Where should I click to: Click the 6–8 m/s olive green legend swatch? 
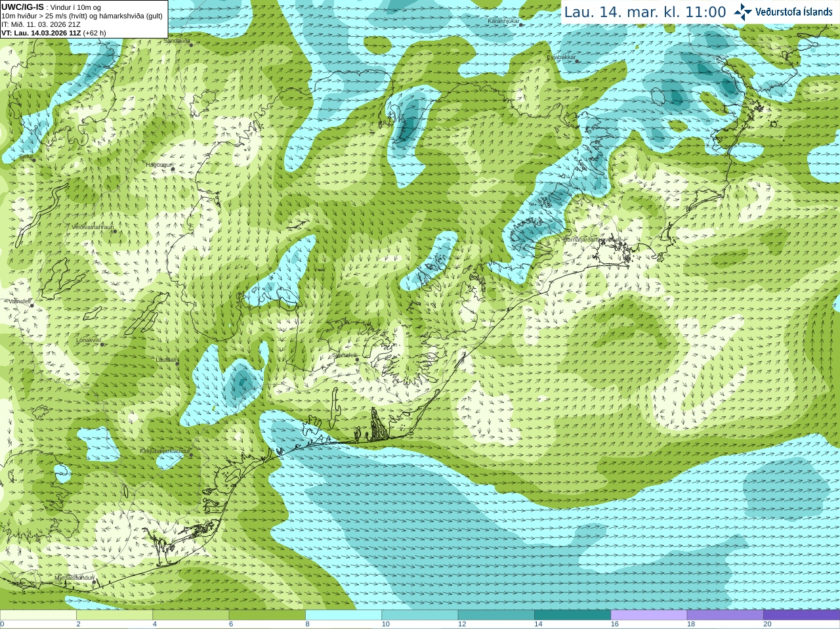[267, 615]
